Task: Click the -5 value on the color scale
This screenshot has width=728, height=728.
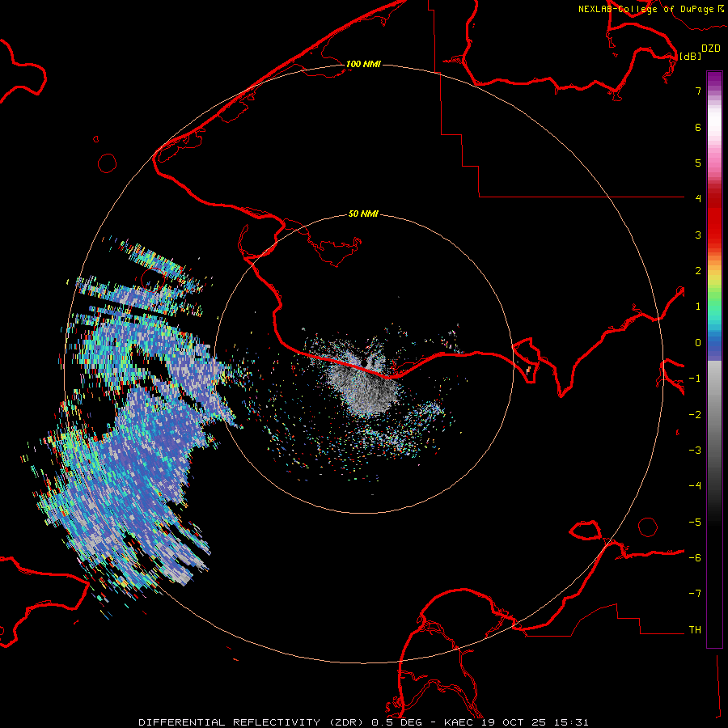Action: [695, 523]
